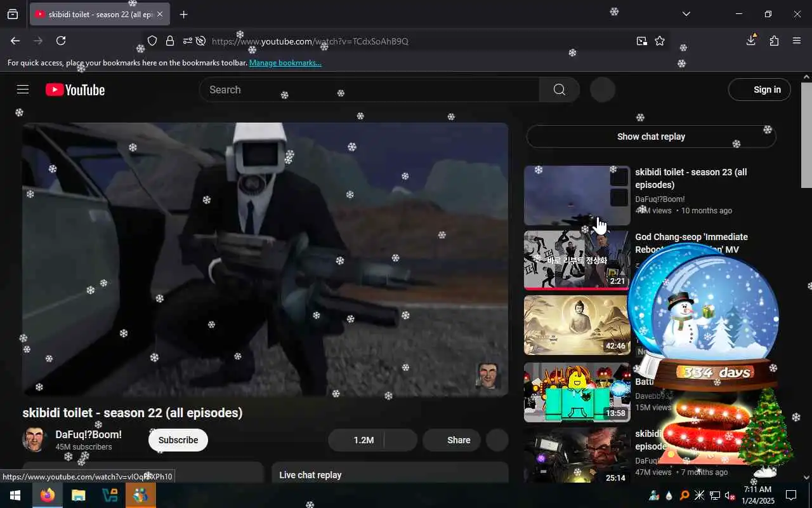This screenshot has width=812, height=508.
Task: Like the video showing 1.2M
Action: pyautogui.click(x=357, y=440)
